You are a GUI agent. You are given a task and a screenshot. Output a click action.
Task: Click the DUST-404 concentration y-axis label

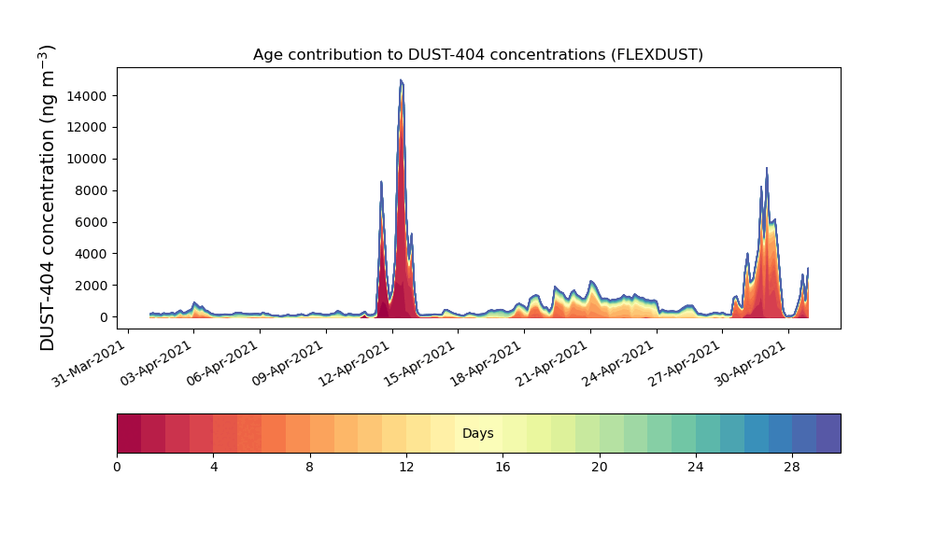[x=49, y=198]
